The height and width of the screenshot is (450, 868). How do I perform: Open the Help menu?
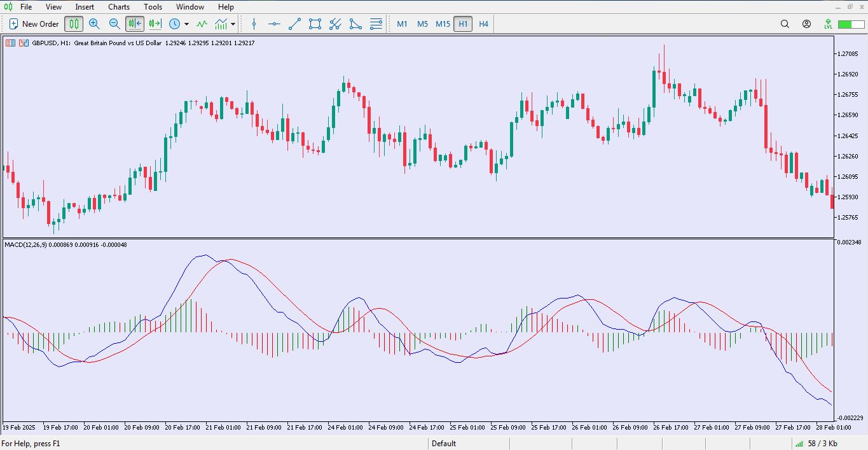(226, 7)
